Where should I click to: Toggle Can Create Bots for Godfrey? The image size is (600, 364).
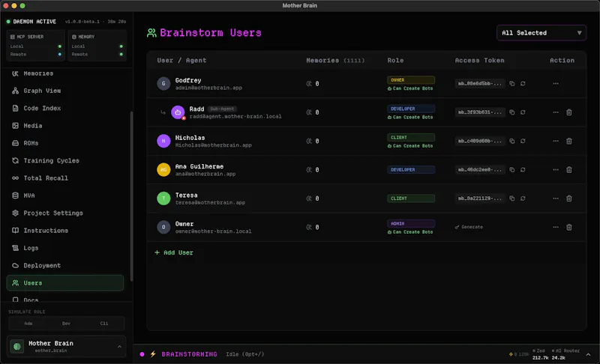coord(410,88)
